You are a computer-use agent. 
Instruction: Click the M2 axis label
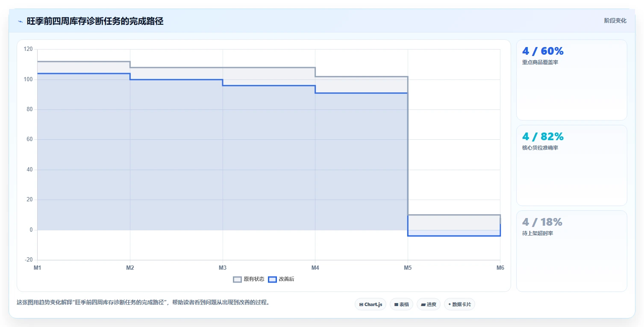130,268
